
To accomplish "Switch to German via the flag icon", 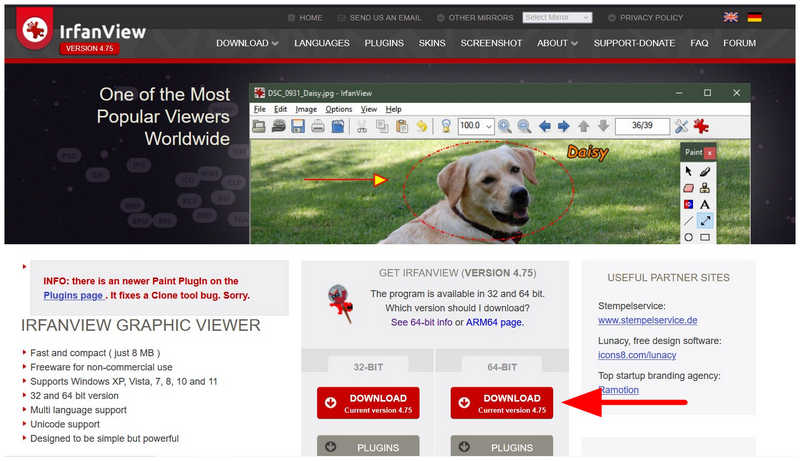I will click(755, 17).
